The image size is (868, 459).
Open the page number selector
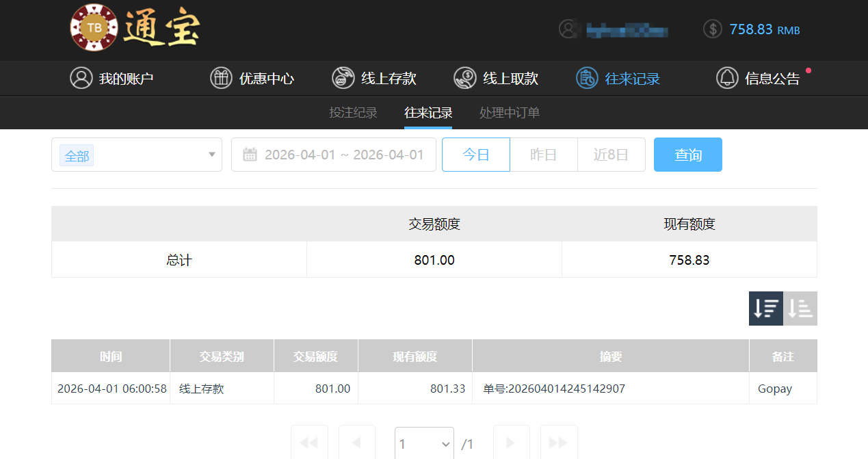pyautogui.click(x=423, y=443)
